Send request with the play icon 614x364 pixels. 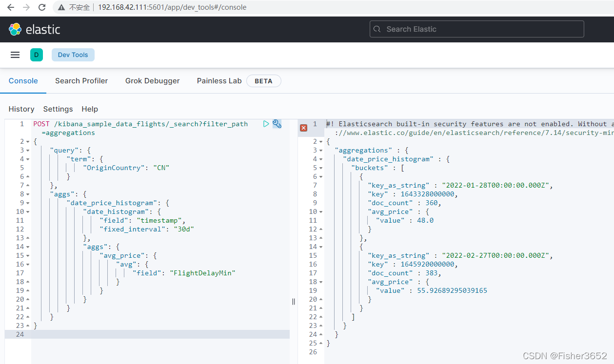tap(266, 124)
